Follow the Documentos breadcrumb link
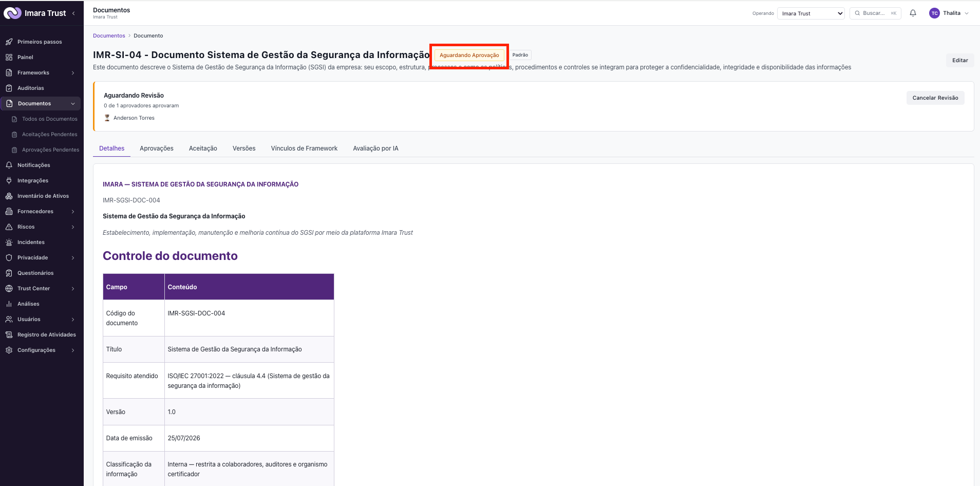The width and height of the screenshot is (980, 486). [x=109, y=35]
